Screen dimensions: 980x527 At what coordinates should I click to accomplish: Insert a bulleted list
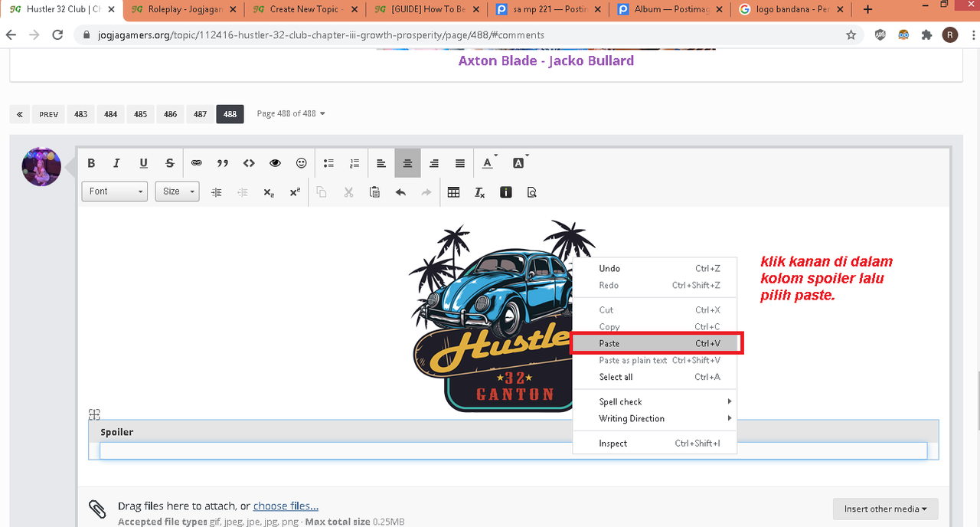coord(328,163)
